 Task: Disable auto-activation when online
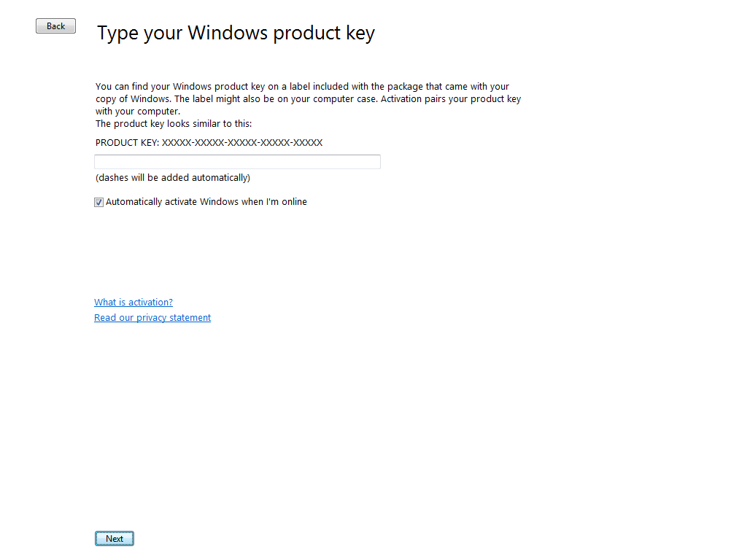[x=99, y=203]
